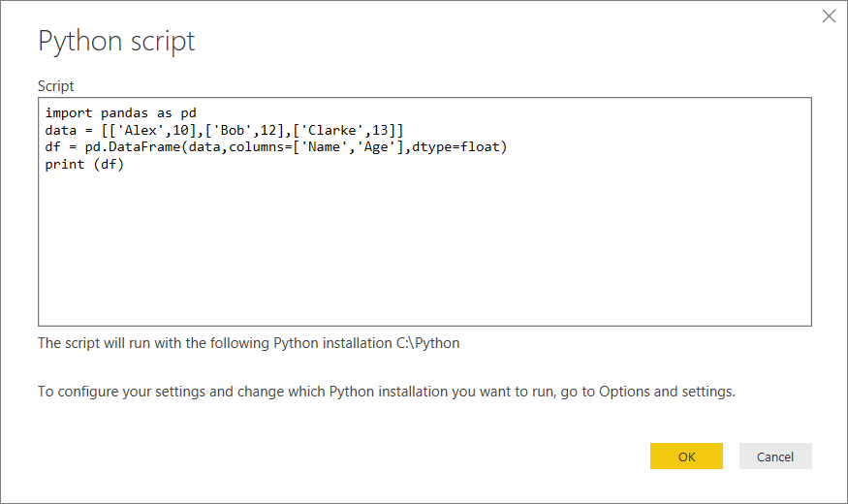Click the line defining data list
Image resolution: width=848 pixels, height=504 pixels.
click(x=225, y=130)
